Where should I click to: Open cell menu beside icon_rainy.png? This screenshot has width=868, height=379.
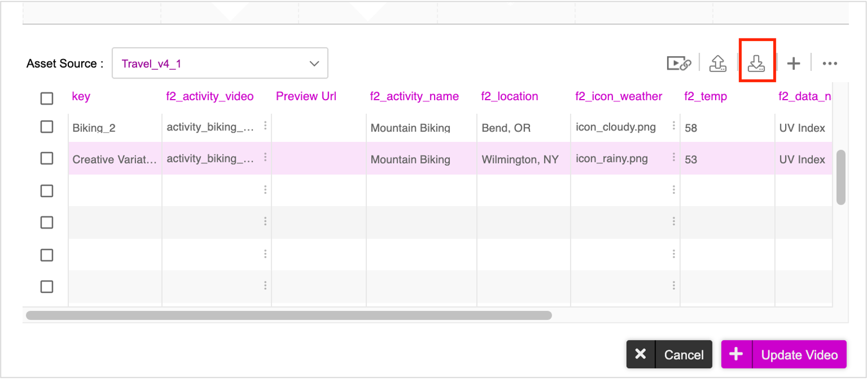click(673, 157)
